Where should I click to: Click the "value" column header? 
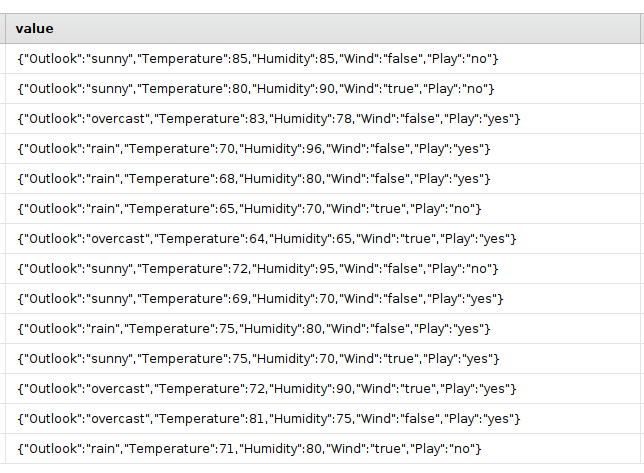pos(35,29)
